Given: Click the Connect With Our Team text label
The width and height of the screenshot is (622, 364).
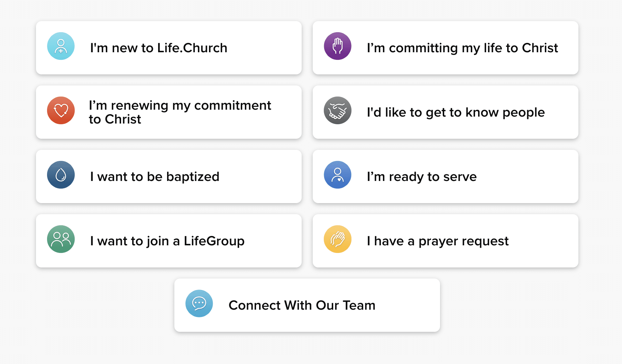Looking at the screenshot, I should [x=302, y=305].
